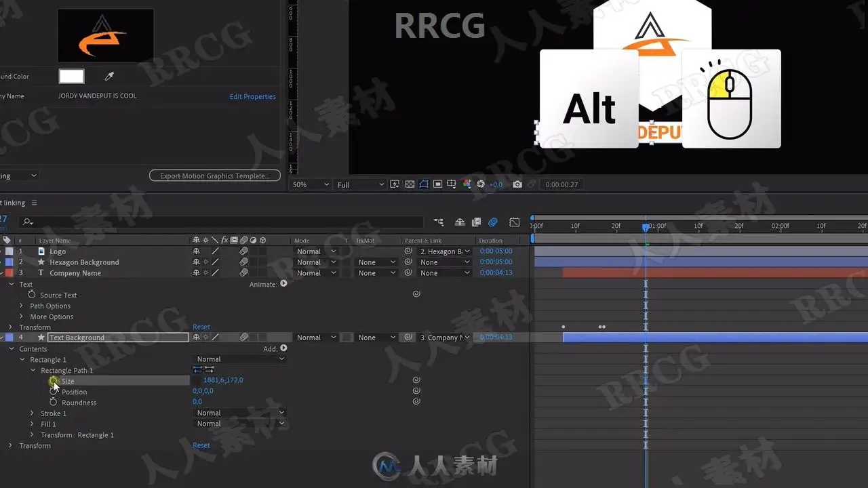Open the timeline panel menu icon

coord(35,203)
